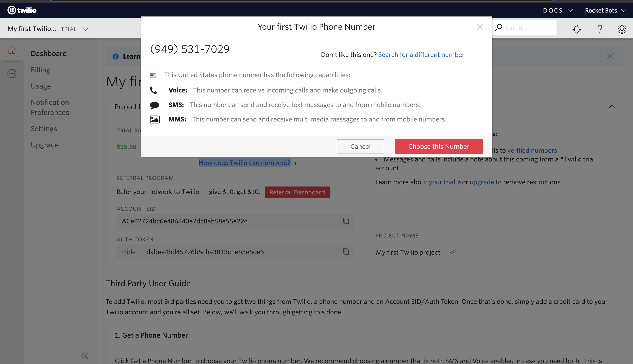The width and height of the screenshot is (633, 364).
Task: Open Notification Preferences menu item
Action: point(50,107)
